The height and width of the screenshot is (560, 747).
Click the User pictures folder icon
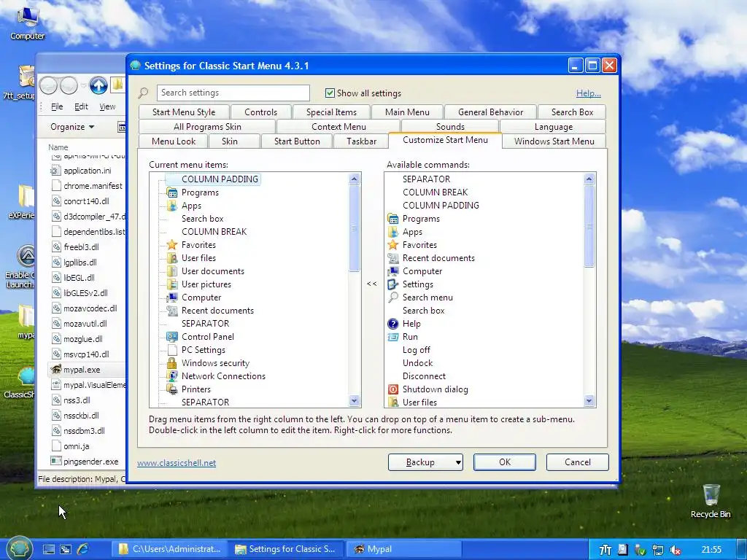pos(172,284)
